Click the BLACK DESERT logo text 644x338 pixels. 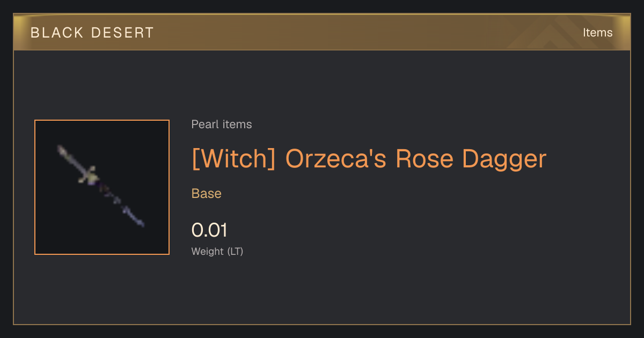[x=92, y=33]
